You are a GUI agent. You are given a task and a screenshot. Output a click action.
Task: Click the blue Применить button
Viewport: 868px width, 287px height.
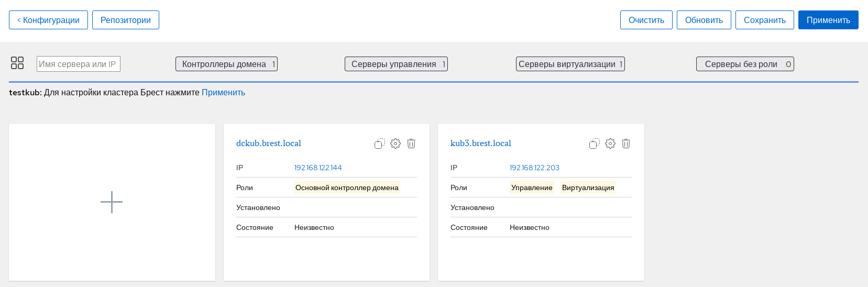828,20
